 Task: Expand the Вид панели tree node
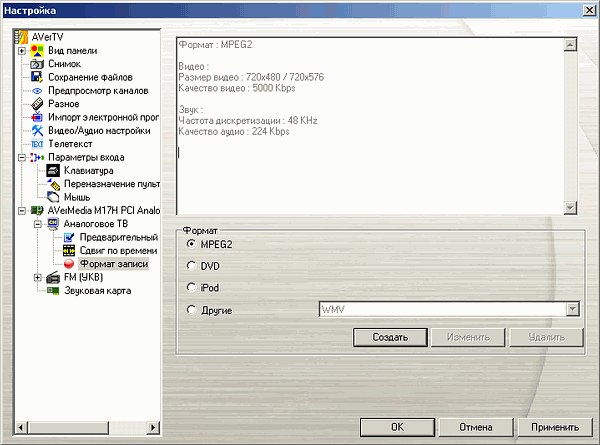pyautogui.click(x=22, y=50)
